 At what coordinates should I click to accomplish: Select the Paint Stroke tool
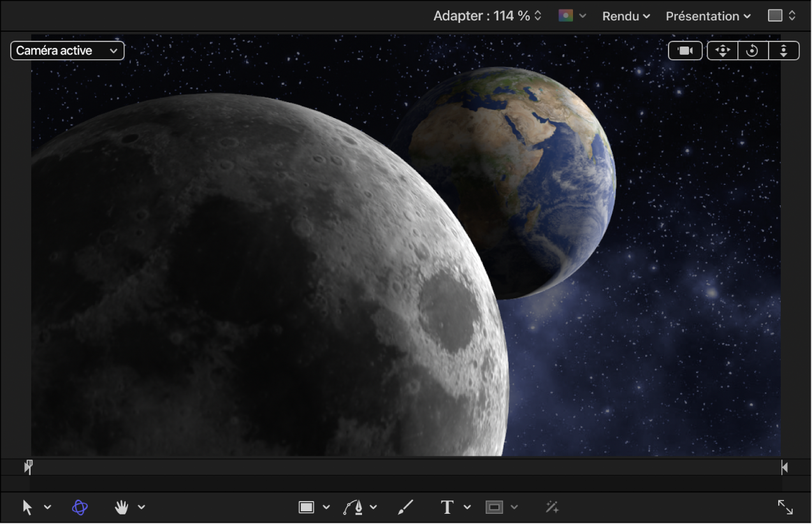coord(405,507)
